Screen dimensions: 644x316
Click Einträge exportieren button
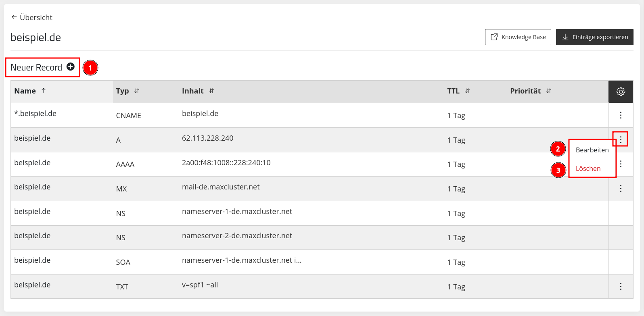595,37
